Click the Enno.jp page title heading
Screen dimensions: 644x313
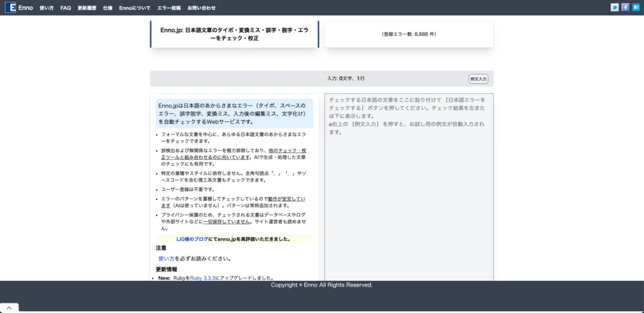tap(235, 34)
